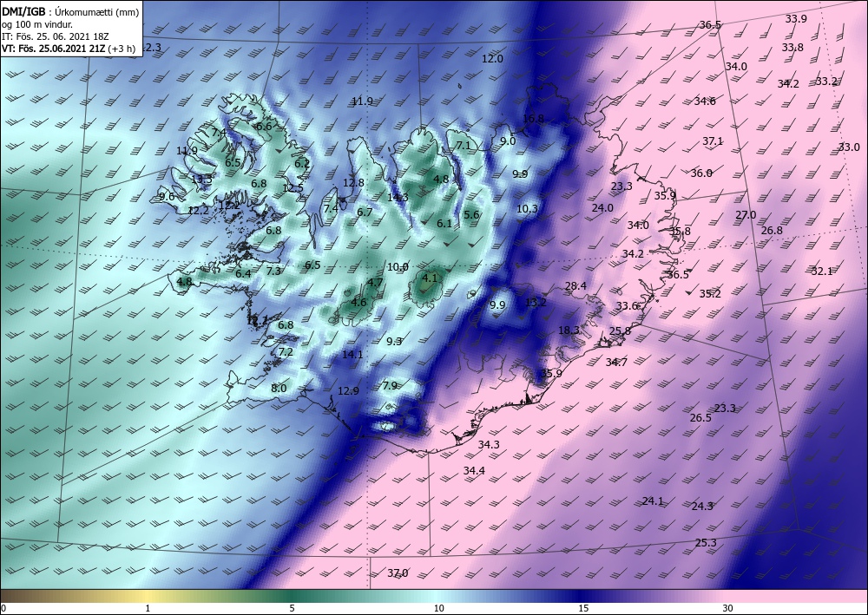
Task: Select the 6.1 map value
Action: 444,224
